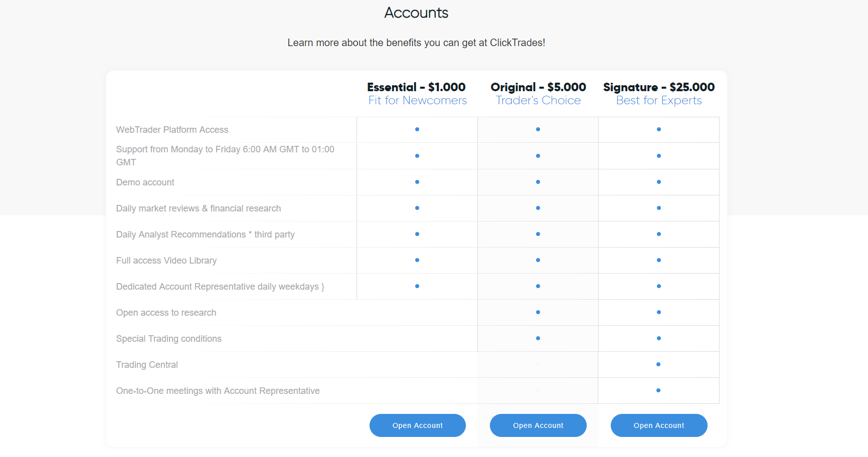The image size is (868, 457).
Task: Click Essential dot for Daily market reviews
Action: 417,208
